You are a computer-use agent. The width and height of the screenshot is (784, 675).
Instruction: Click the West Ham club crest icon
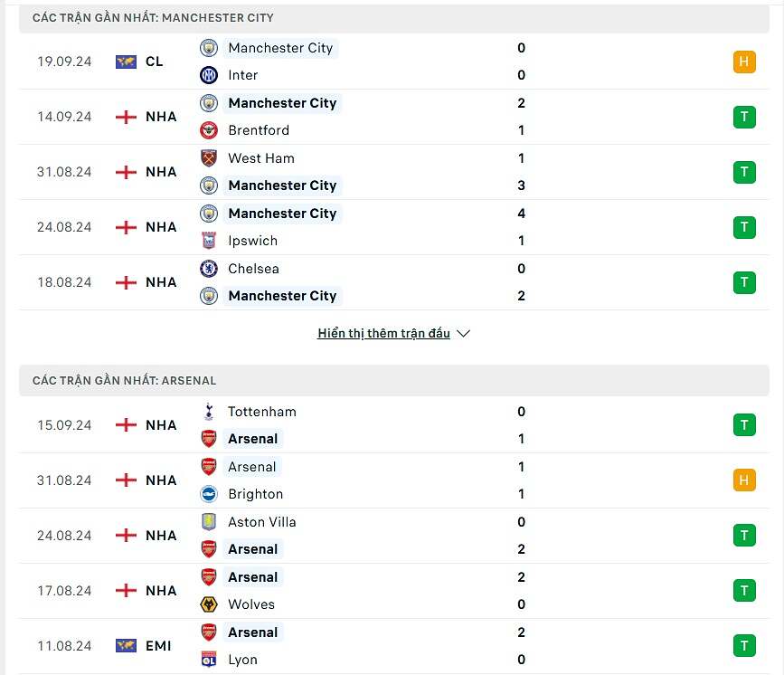tap(209, 158)
